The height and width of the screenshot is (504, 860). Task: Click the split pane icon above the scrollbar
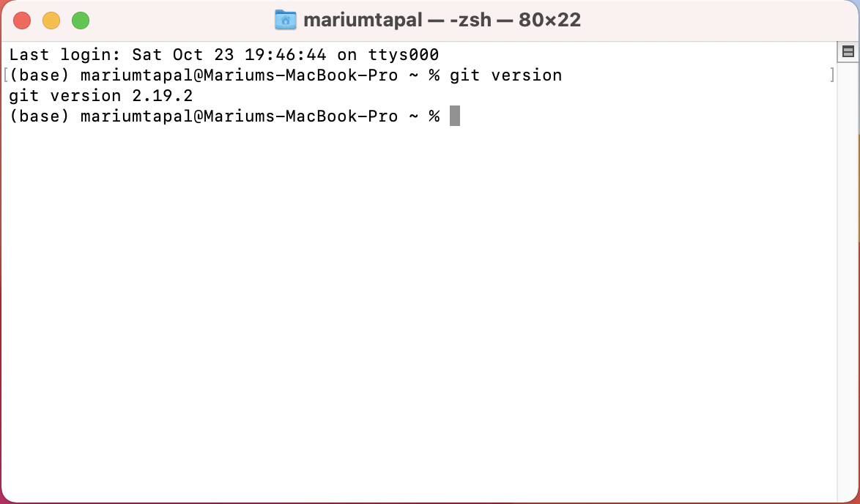[x=848, y=51]
